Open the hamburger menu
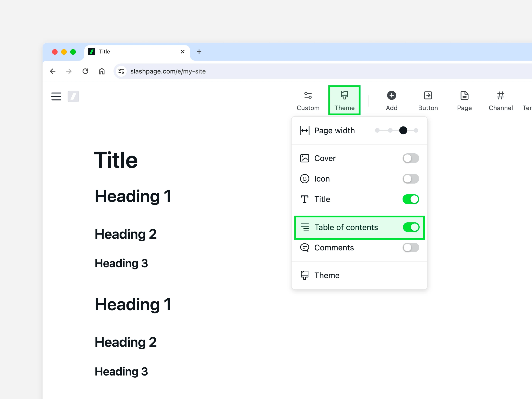532x399 pixels. click(x=56, y=96)
